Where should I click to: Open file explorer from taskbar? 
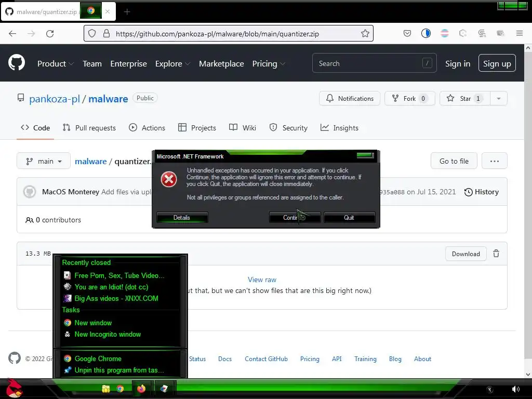click(106, 389)
